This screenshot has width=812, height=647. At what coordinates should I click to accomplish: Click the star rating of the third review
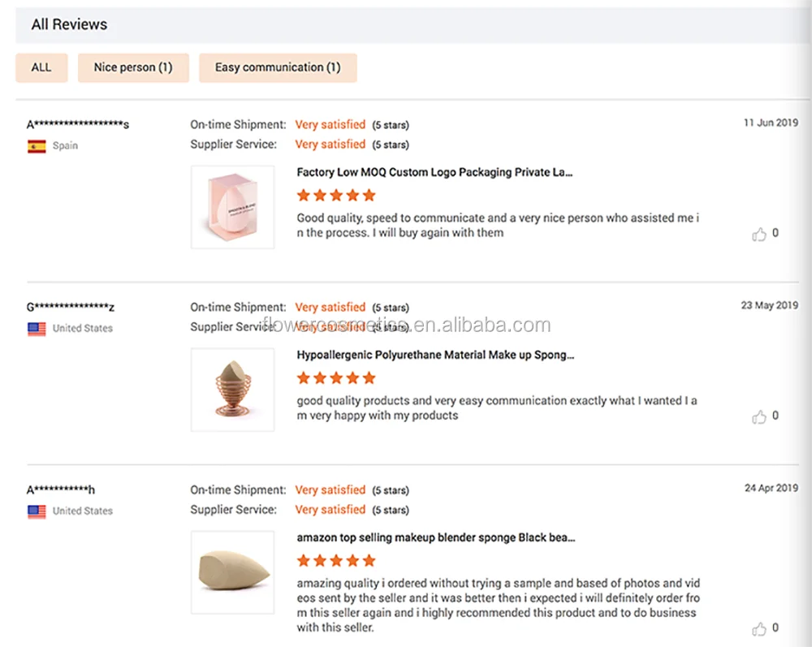[x=336, y=560]
